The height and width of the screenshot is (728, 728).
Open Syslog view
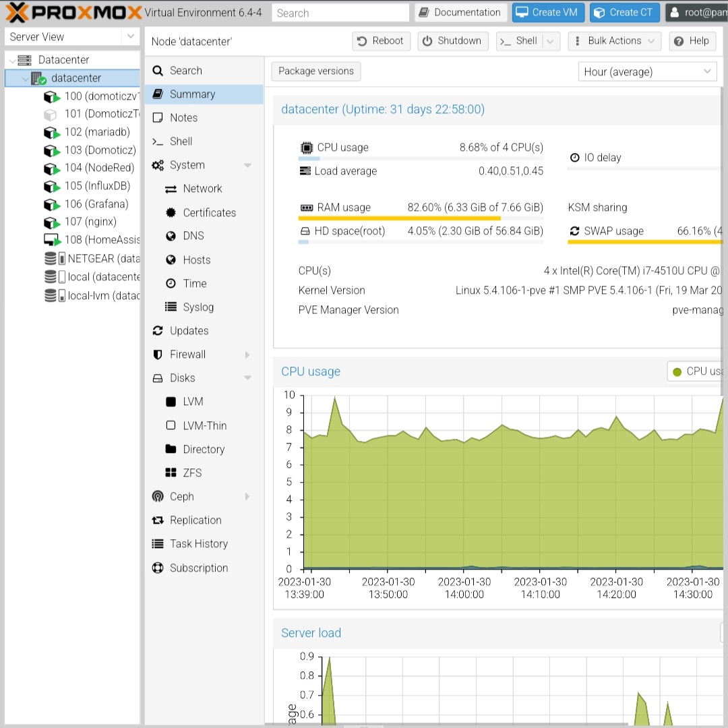[x=204, y=307]
